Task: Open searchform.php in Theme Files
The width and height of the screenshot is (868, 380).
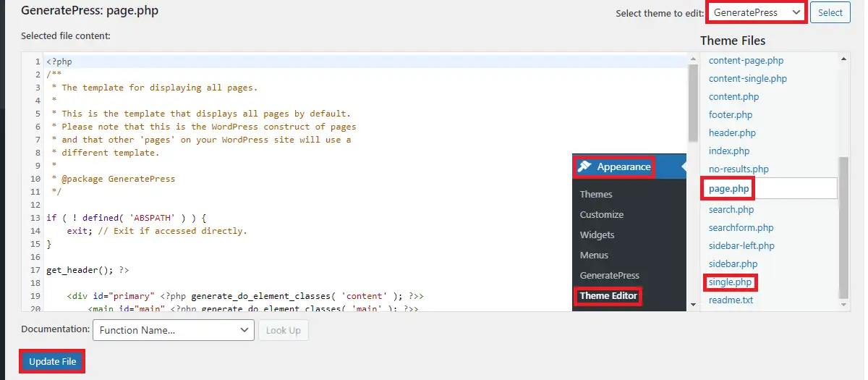Action: click(741, 228)
